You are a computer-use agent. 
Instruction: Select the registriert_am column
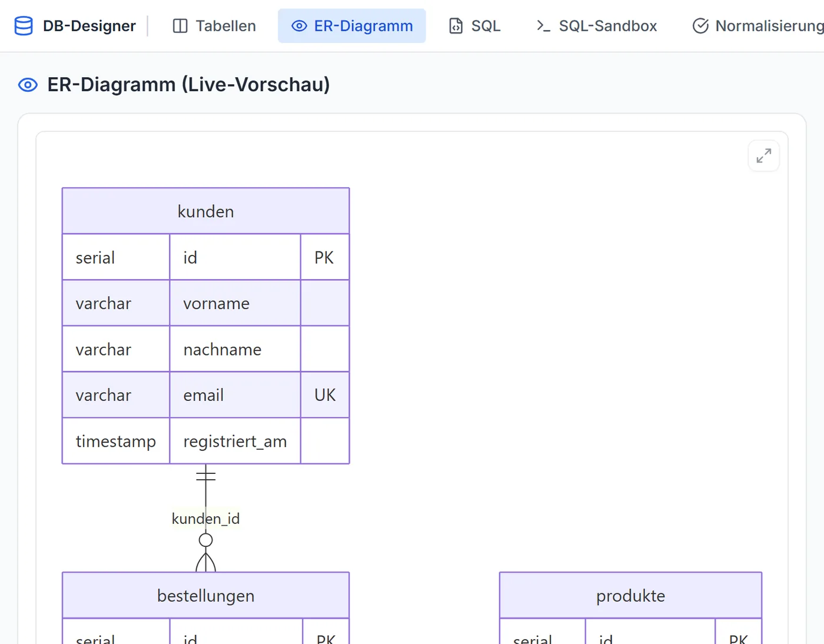235,441
